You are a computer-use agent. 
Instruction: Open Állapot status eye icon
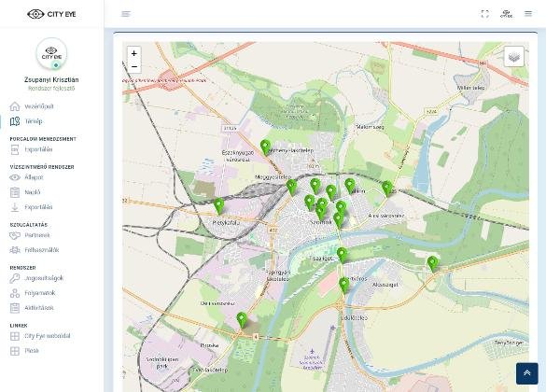(x=15, y=177)
